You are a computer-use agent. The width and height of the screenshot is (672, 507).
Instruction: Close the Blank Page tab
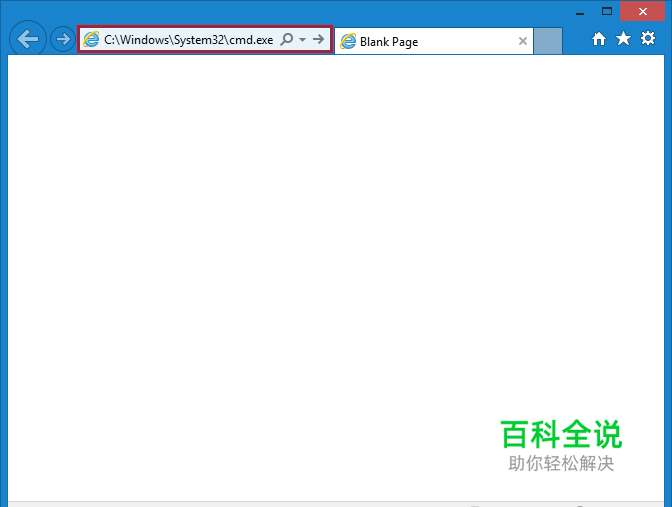click(x=523, y=41)
